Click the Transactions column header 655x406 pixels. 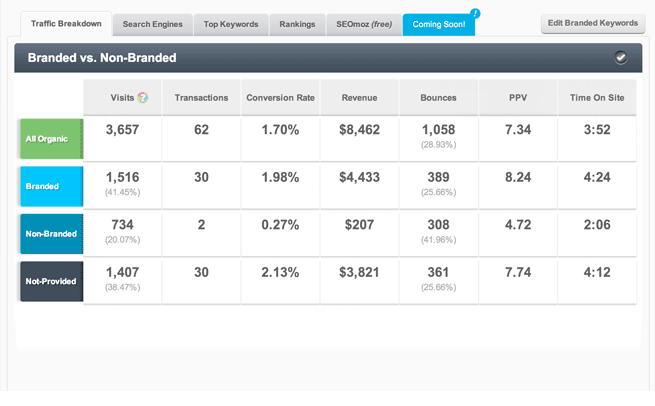click(x=201, y=98)
